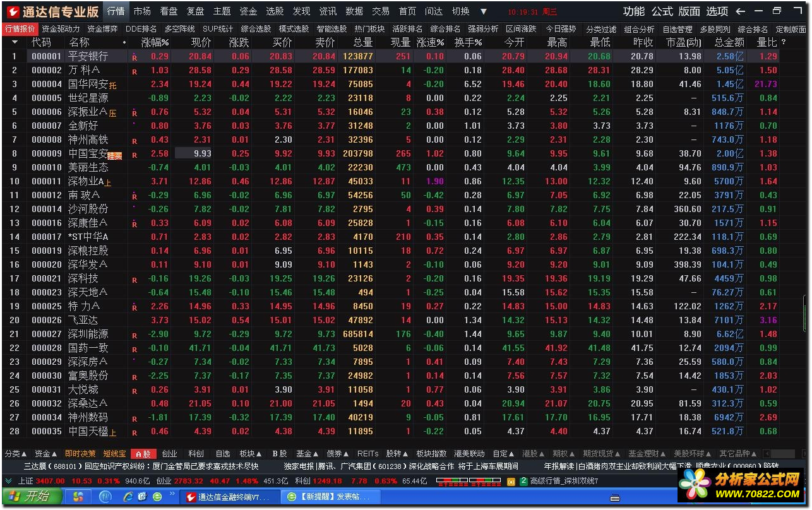812x510 pixels.
Task: Expand the 股转▲ menu
Action: click(x=398, y=454)
